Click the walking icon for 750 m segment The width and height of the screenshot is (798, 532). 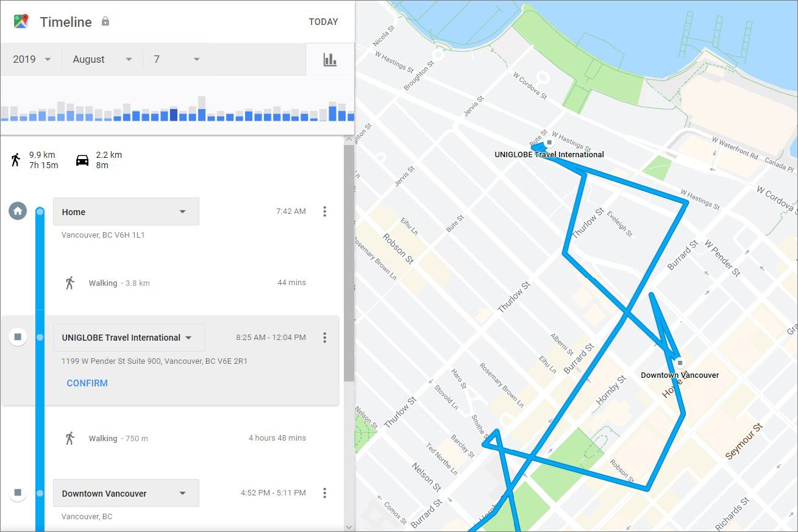pos(69,438)
